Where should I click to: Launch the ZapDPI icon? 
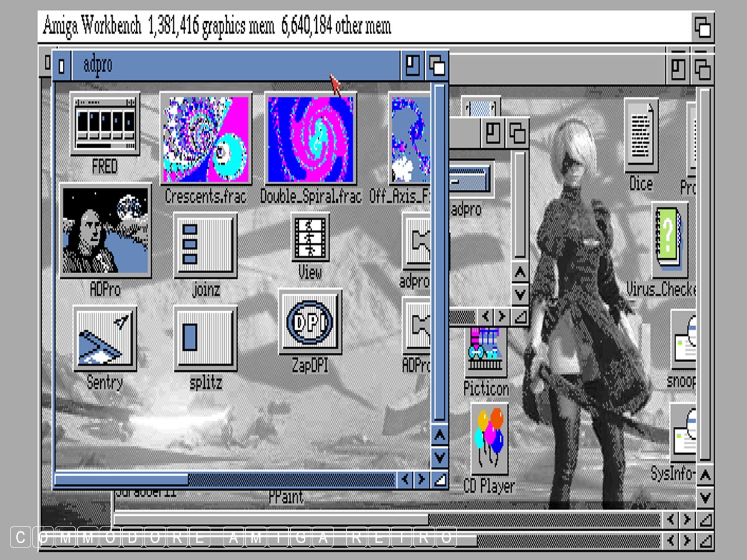[x=310, y=322]
